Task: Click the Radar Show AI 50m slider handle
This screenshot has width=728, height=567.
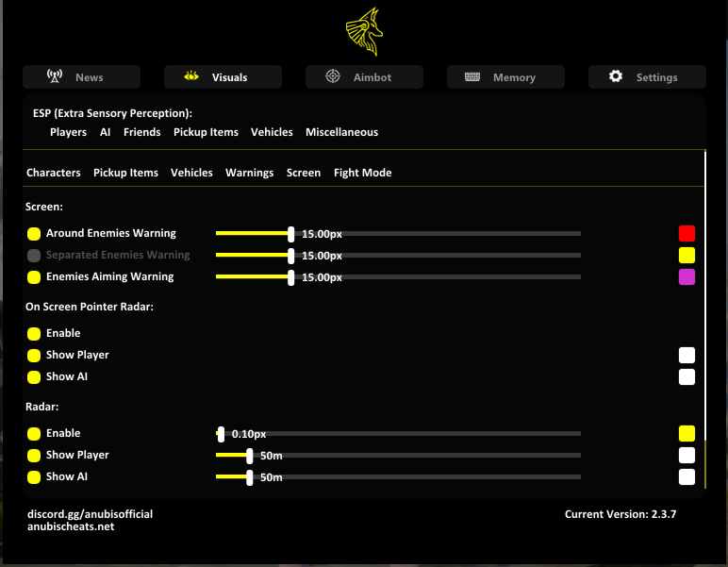Action: (x=250, y=477)
